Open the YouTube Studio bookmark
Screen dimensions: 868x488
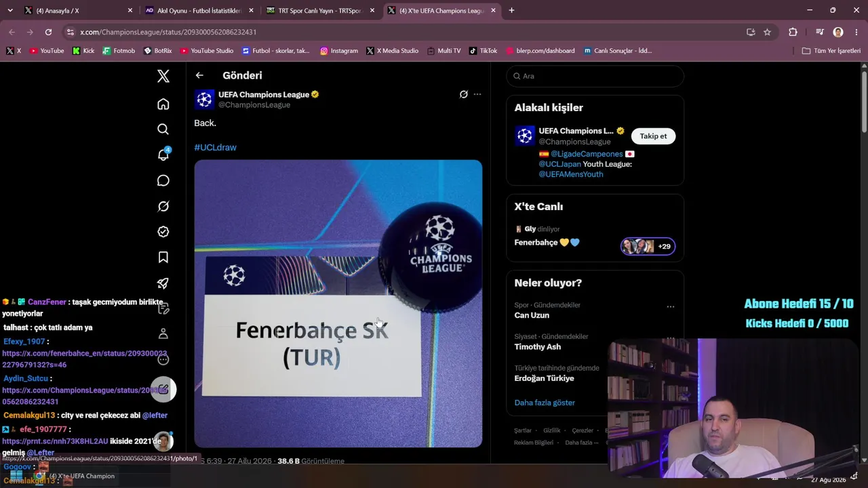point(207,51)
